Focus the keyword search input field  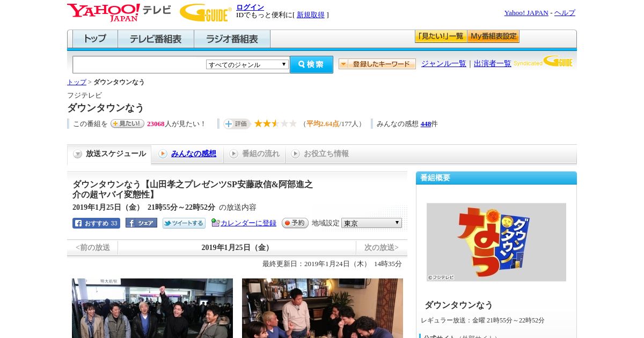[x=140, y=64]
